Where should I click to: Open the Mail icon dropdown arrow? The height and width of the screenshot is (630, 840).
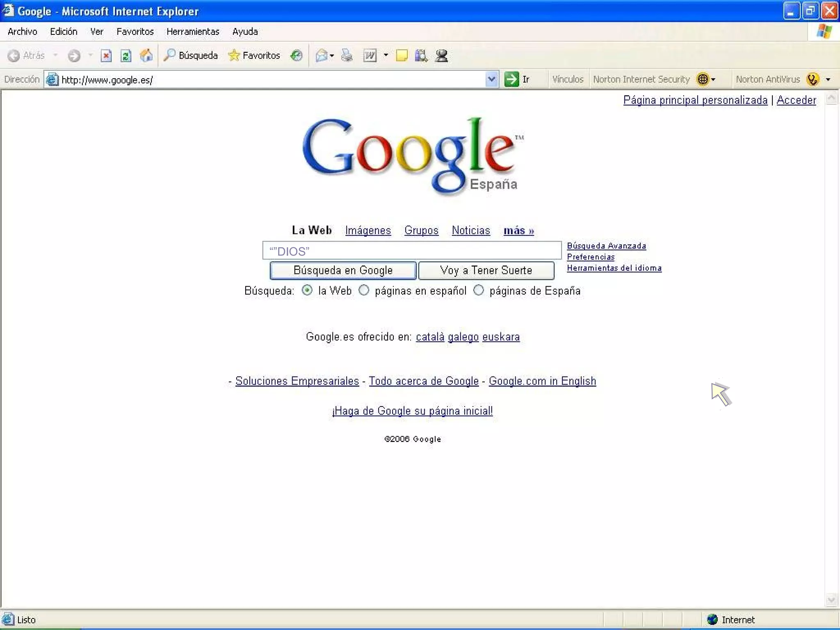[332, 55]
